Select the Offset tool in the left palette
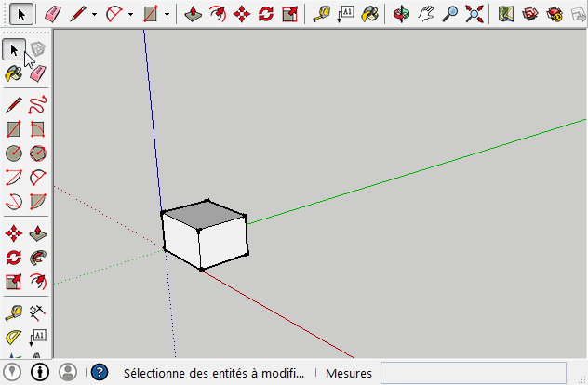This screenshot has height=385, width=588. coord(38,282)
